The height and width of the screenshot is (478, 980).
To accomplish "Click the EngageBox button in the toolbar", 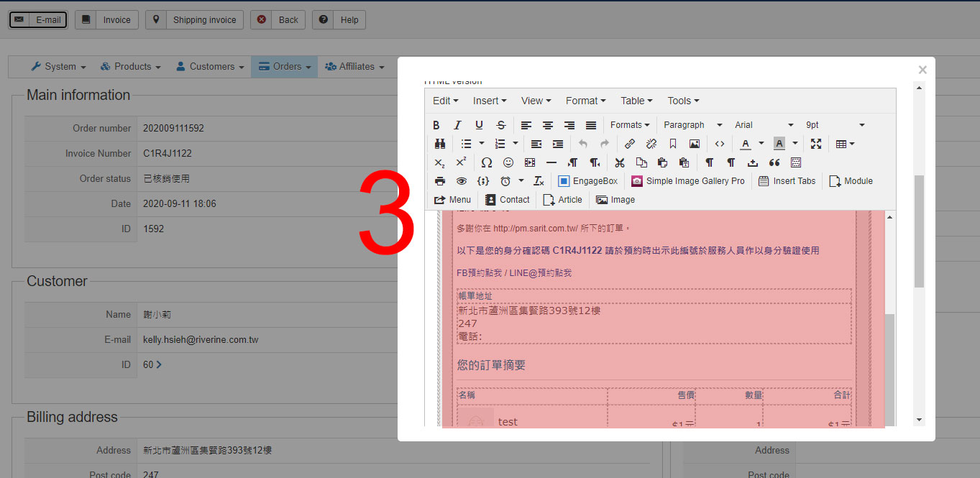I will pyautogui.click(x=587, y=181).
